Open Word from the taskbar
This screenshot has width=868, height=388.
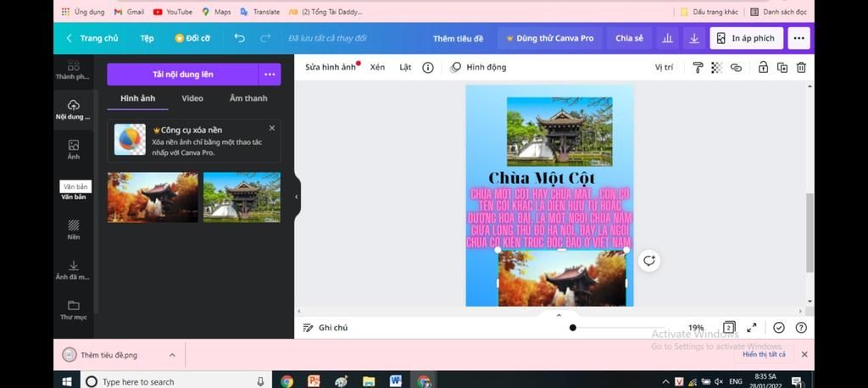[395, 381]
